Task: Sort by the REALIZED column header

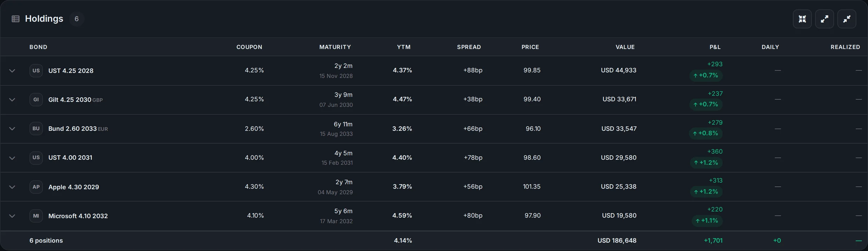Action: point(845,47)
